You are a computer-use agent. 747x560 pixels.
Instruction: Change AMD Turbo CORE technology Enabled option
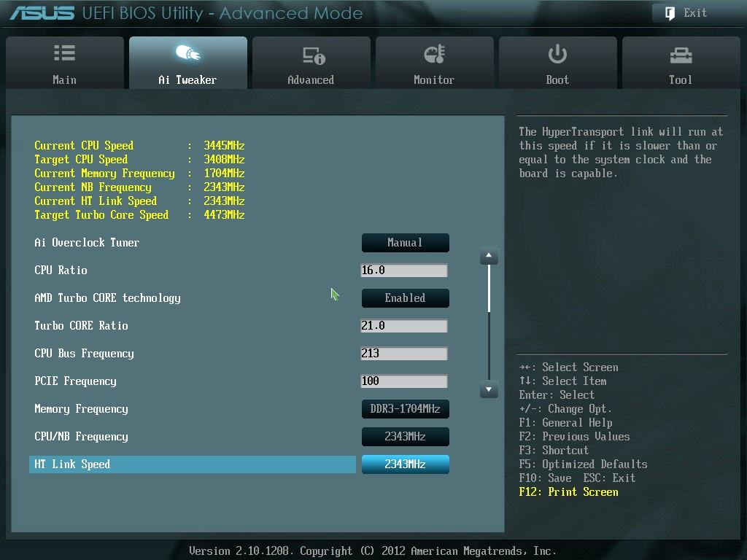coord(405,298)
